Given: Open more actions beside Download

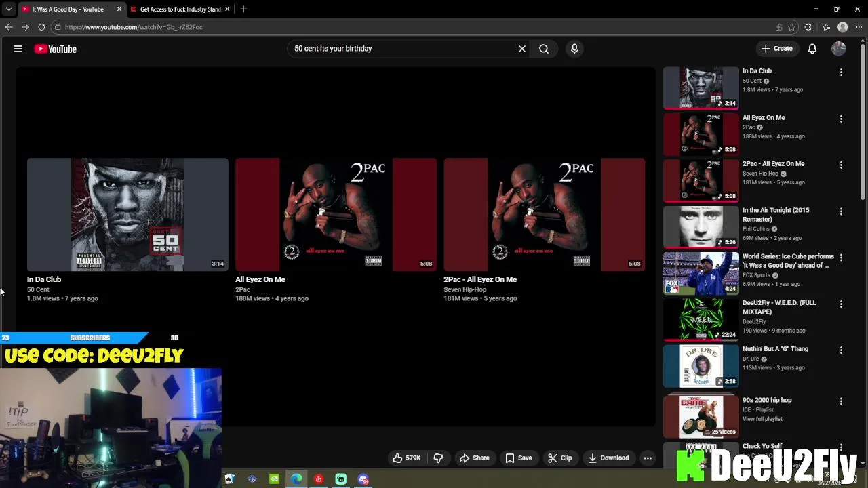Looking at the screenshot, I should (x=648, y=458).
